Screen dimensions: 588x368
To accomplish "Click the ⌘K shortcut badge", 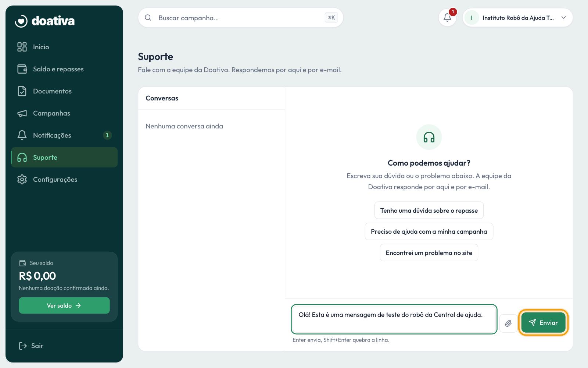I will (x=331, y=18).
